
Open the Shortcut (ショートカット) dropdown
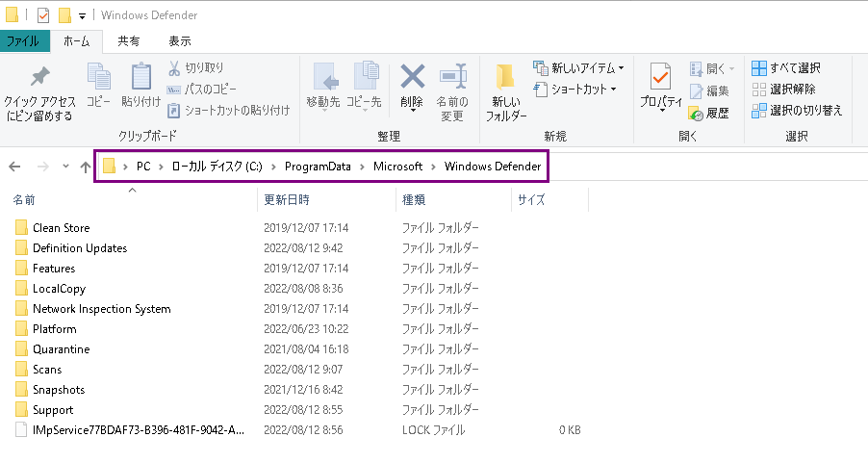[575, 89]
